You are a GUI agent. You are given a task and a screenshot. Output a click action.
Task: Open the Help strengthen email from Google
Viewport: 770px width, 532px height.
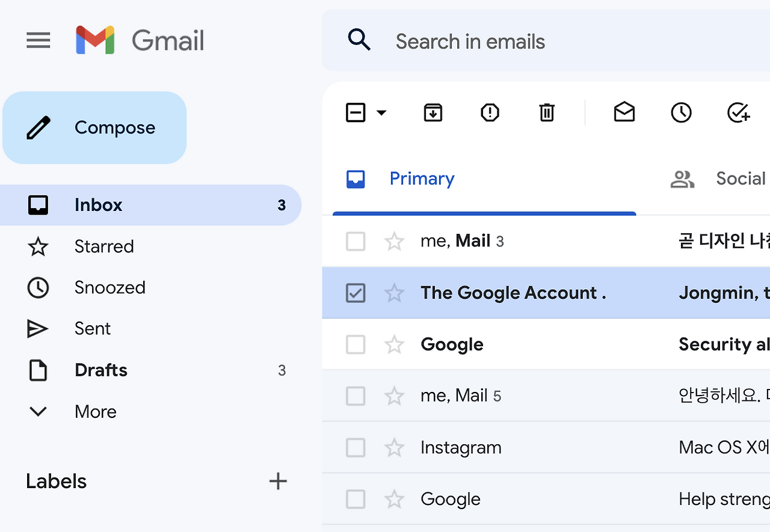tap(546, 500)
